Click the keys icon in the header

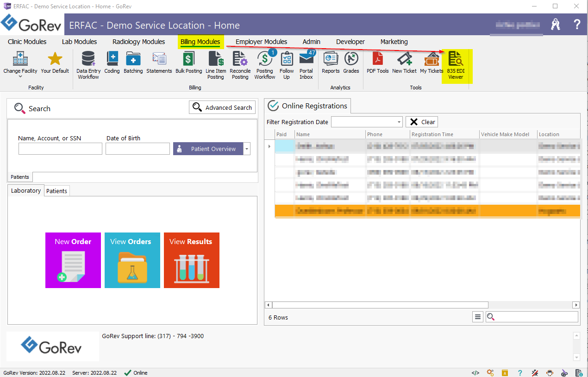[x=556, y=25]
